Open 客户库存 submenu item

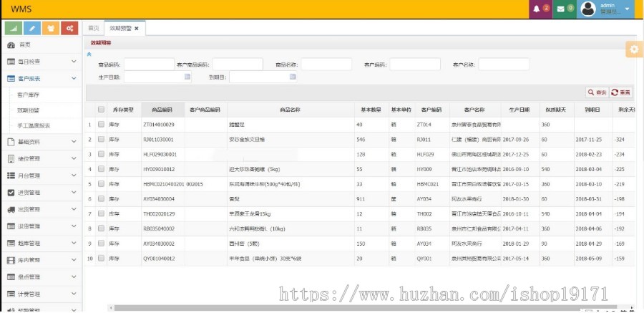[x=29, y=95]
